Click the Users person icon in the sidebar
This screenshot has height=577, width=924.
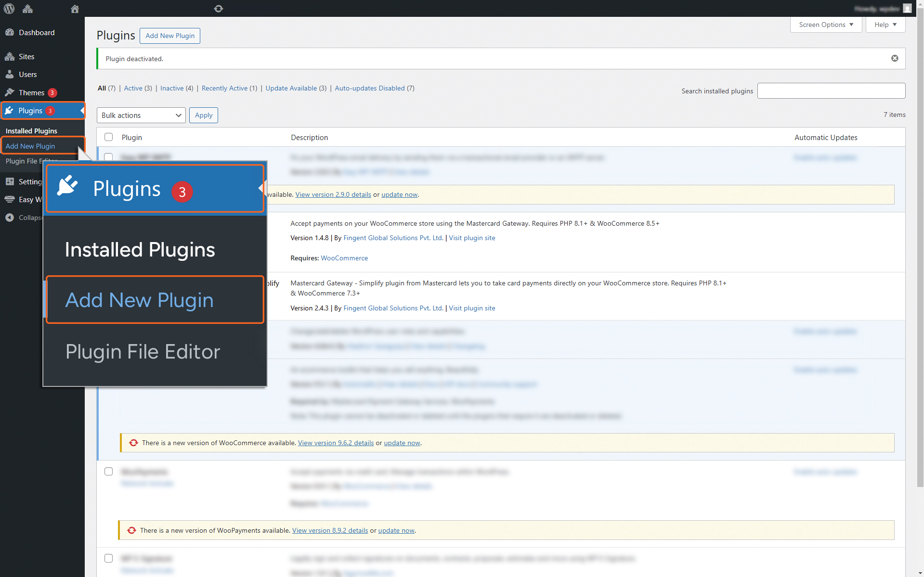click(x=10, y=74)
